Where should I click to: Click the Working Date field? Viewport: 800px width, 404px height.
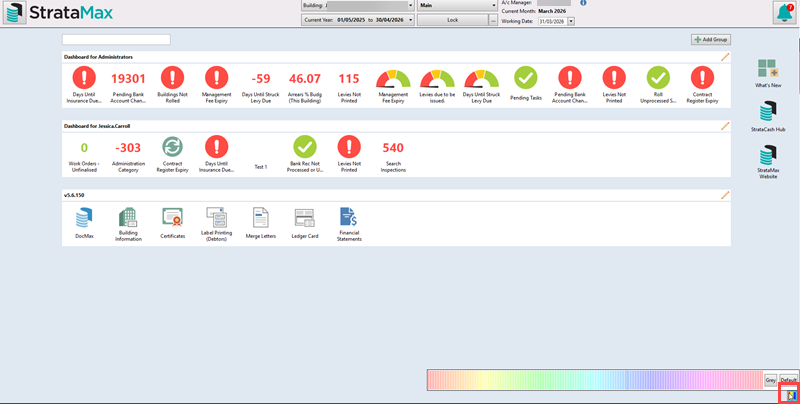click(553, 21)
